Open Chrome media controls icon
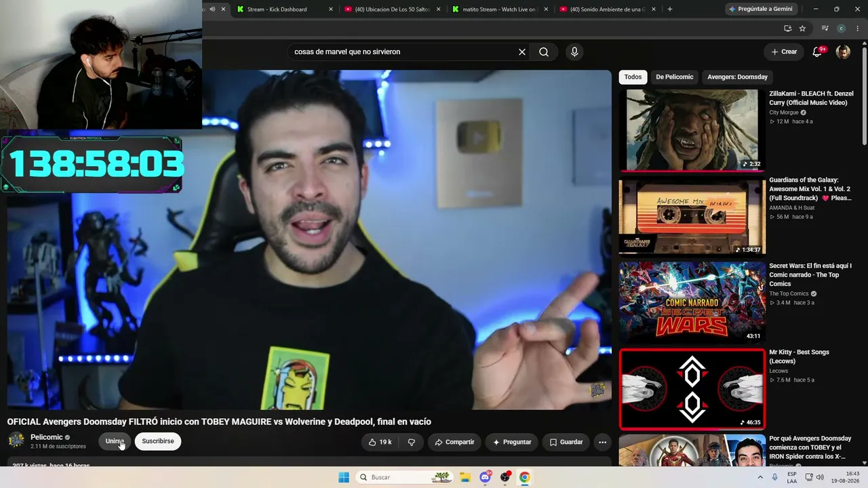Viewport: 868px width, 488px height. pos(825,28)
